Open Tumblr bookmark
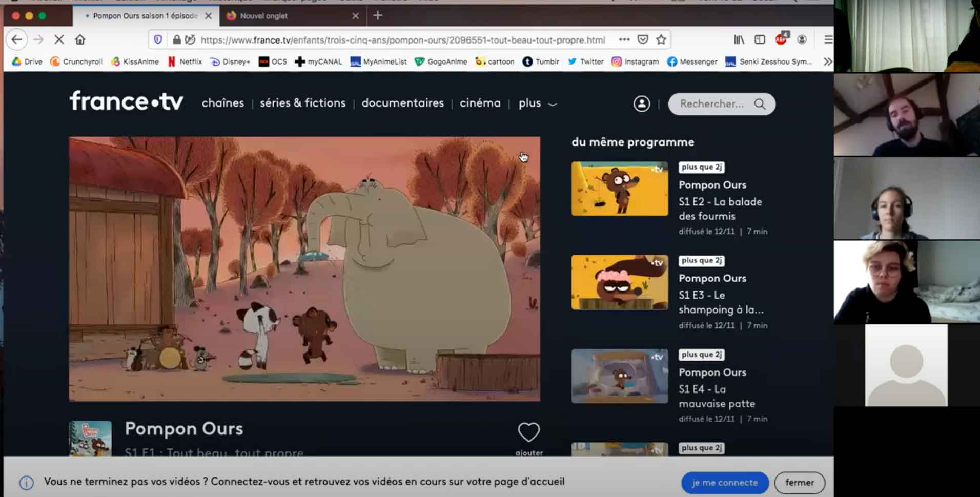 point(541,61)
